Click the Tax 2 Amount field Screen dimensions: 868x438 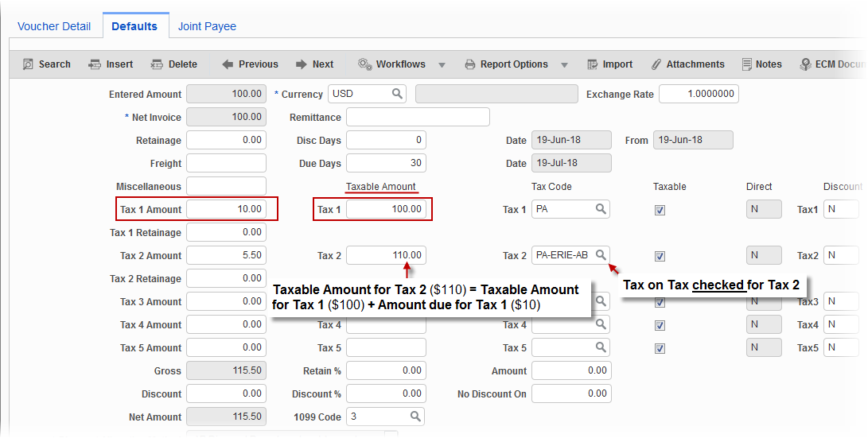(227, 255)
